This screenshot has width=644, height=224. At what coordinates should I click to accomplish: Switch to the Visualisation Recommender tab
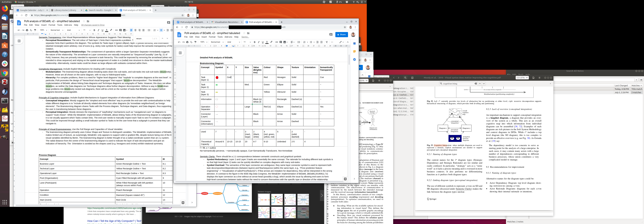[227, 22]
